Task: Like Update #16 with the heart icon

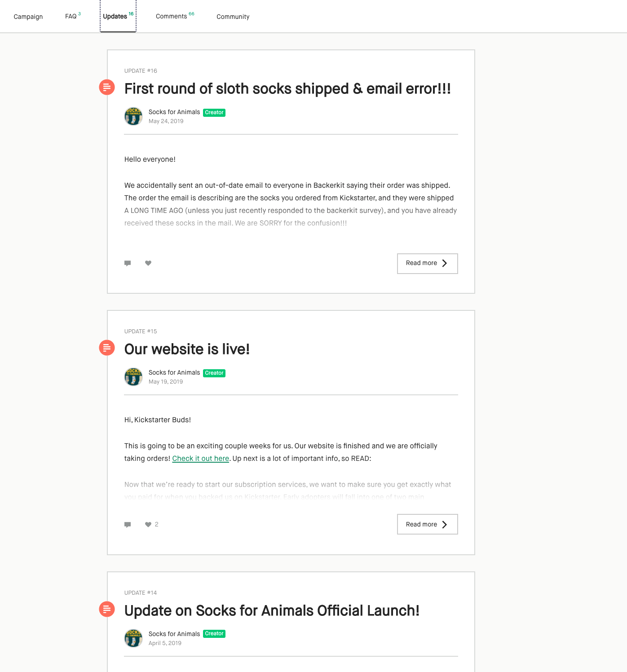Action: 148,263
